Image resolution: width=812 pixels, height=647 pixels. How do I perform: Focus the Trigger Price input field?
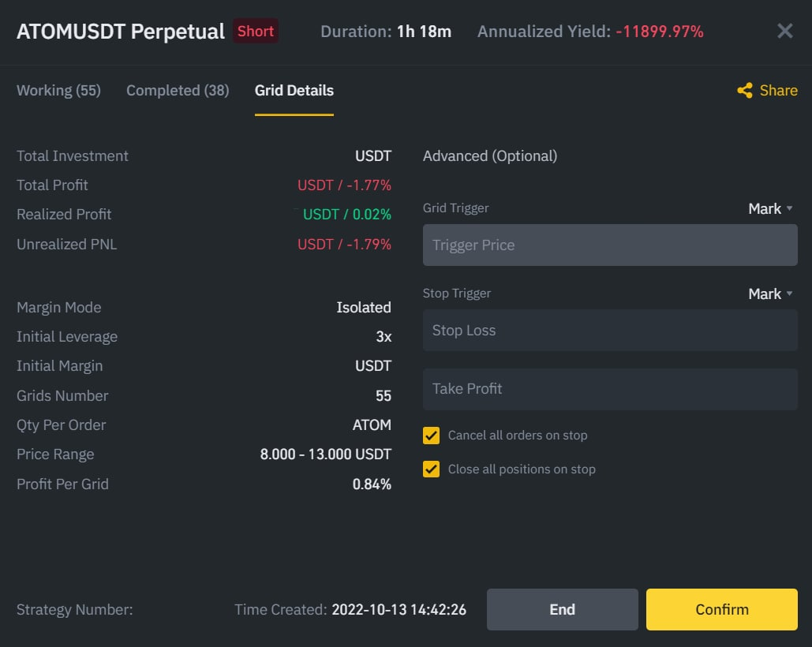point(610,245)
